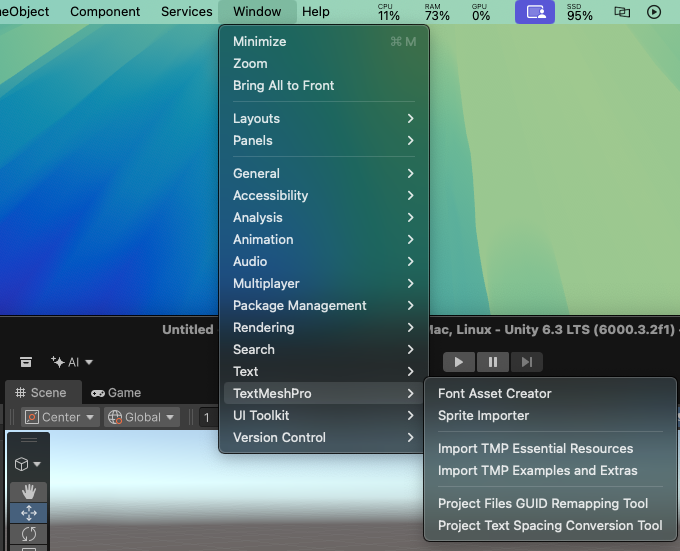
Task: Expand the Multiplayer submenu
Action: click(x=324, y=284)
